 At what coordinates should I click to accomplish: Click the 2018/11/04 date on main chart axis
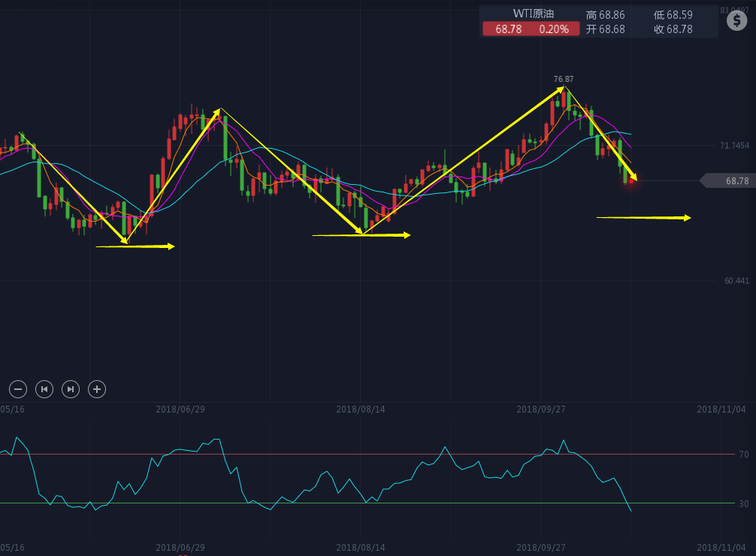pos(721,409)
